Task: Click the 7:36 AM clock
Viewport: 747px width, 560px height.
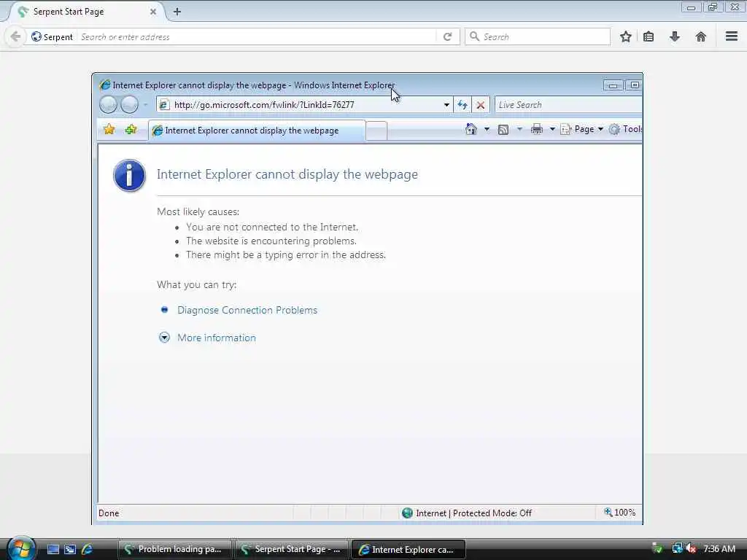Action: coord(719,548)
